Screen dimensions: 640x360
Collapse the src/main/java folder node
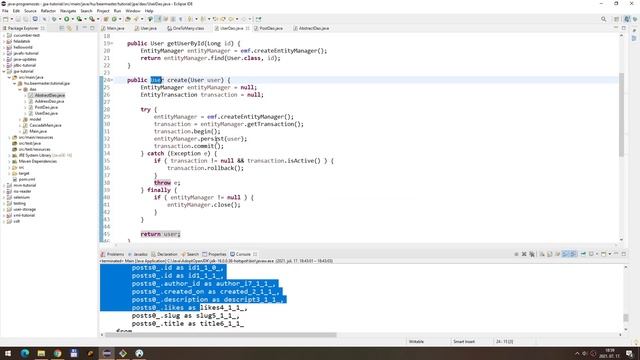[x=9, y=78]
